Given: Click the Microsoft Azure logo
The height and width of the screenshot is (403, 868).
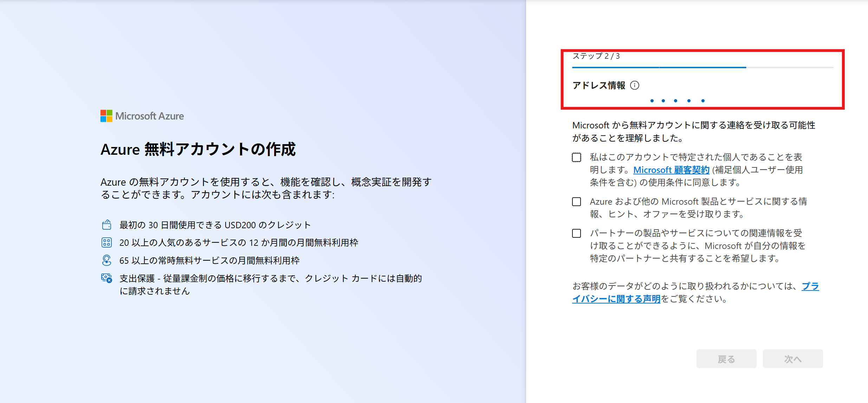Looking at the screenshot, I should [142, 116].
